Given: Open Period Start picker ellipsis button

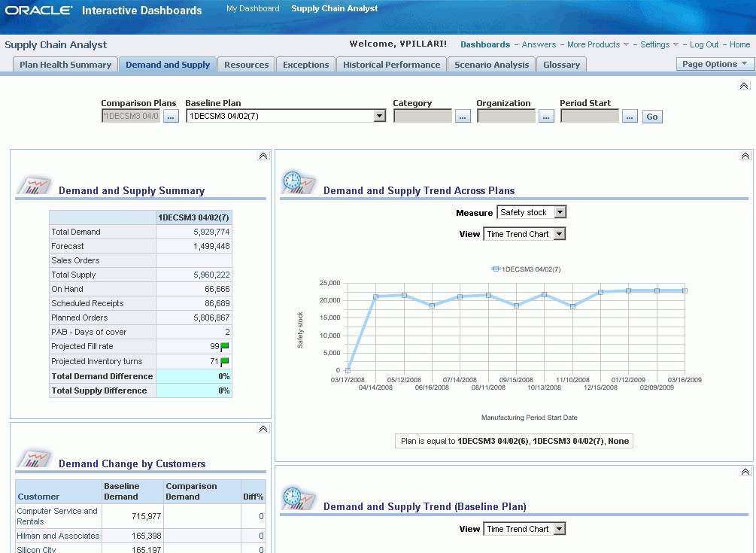Looking at the screenshot, I should 630,116.
